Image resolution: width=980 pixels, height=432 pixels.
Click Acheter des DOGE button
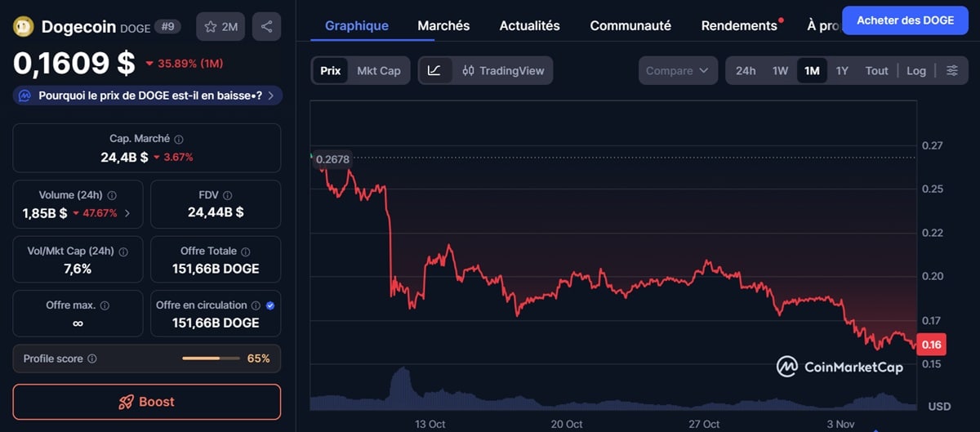[x=905, y=20]
